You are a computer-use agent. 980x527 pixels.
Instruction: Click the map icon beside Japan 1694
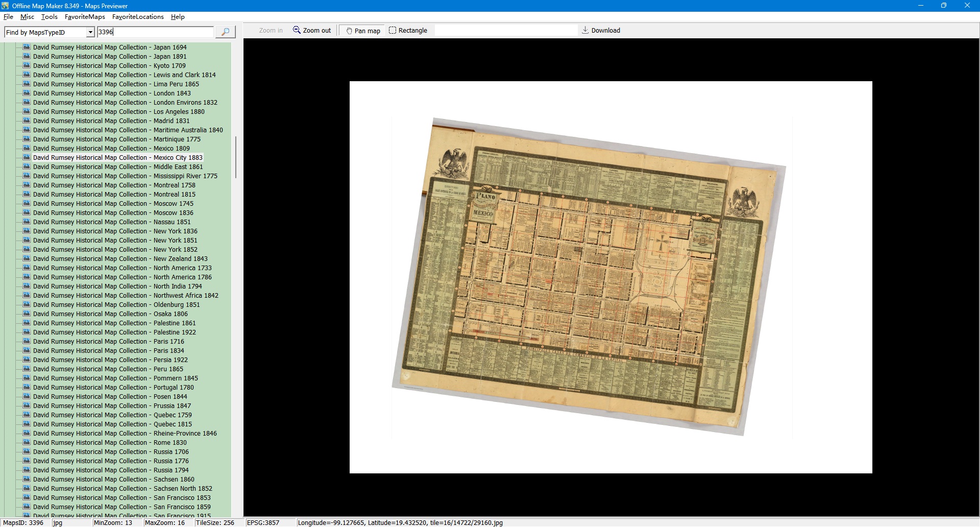click(27, 47)
